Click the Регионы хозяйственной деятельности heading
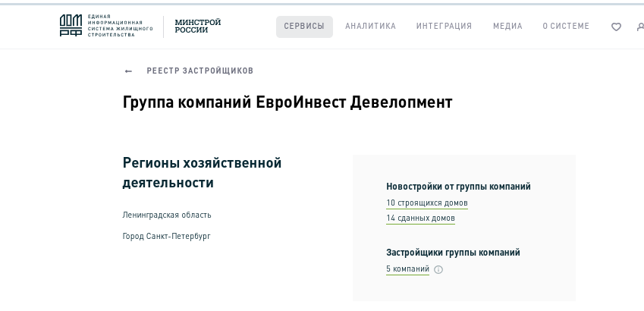 click(x=202, y=172)
